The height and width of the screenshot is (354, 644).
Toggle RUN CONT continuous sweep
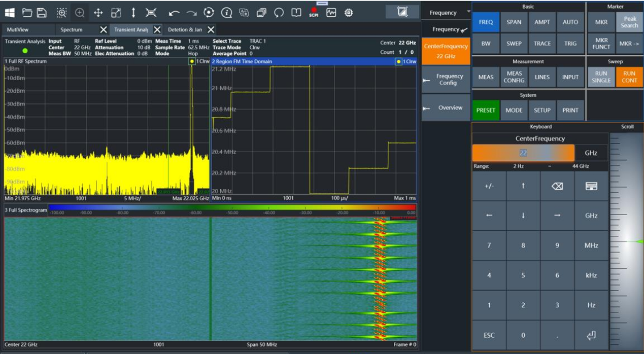click(x=629, y=77)
